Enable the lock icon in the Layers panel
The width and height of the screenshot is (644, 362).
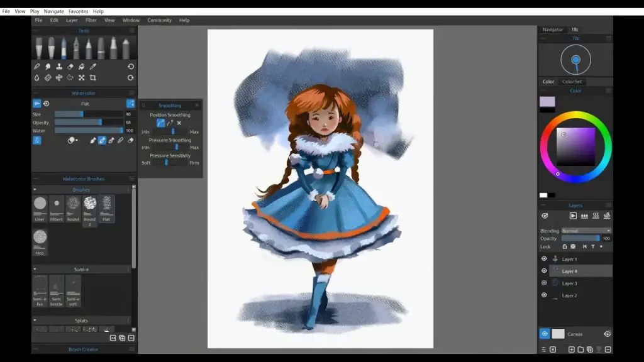(x=565, y=246)
